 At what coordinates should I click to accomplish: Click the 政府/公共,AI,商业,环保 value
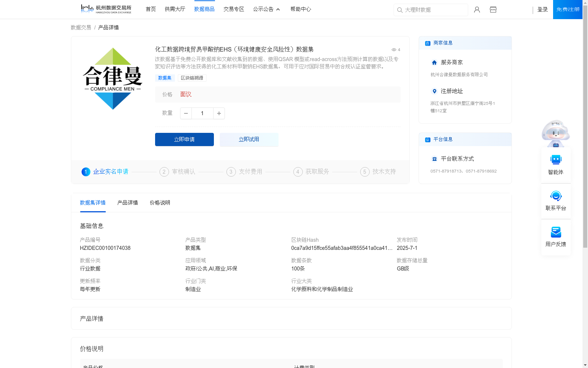(211, 269)
